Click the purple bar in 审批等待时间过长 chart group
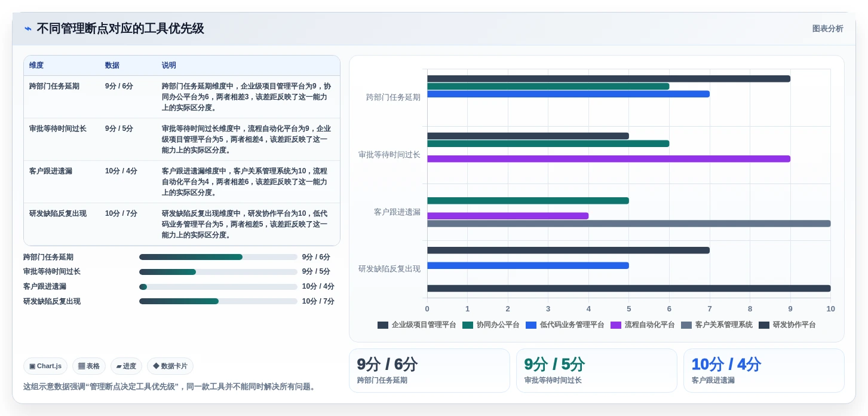868x416 pixels. click(x=609, y=159)
